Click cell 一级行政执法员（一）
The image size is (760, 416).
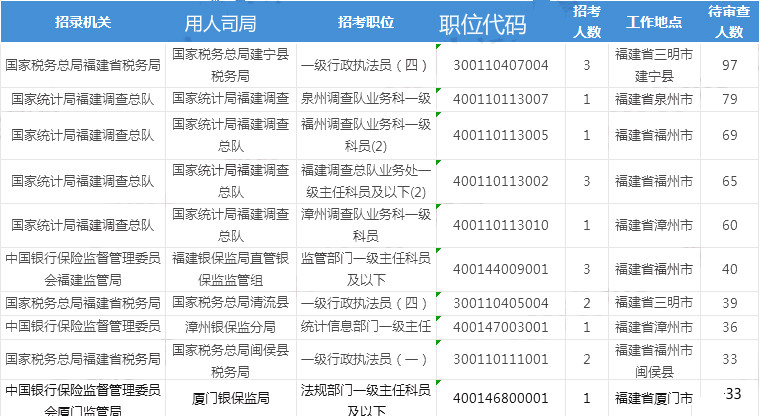coord(364,359)
